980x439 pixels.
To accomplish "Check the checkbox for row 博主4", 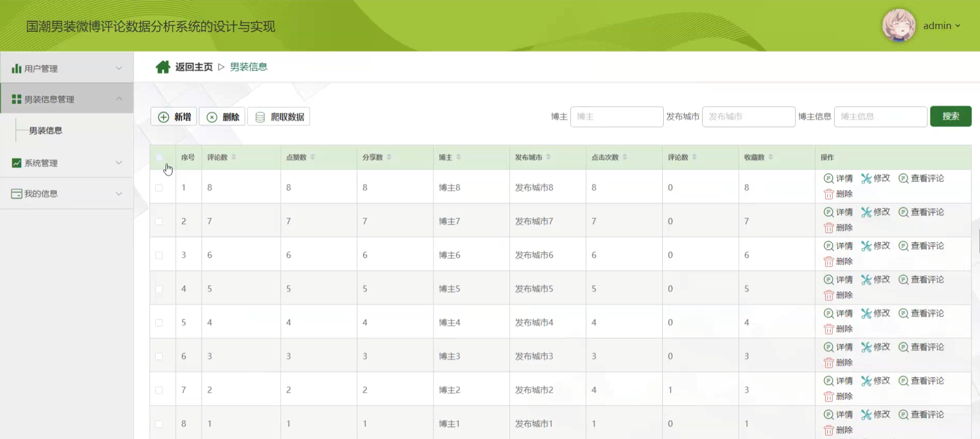I will coord(159,323).
